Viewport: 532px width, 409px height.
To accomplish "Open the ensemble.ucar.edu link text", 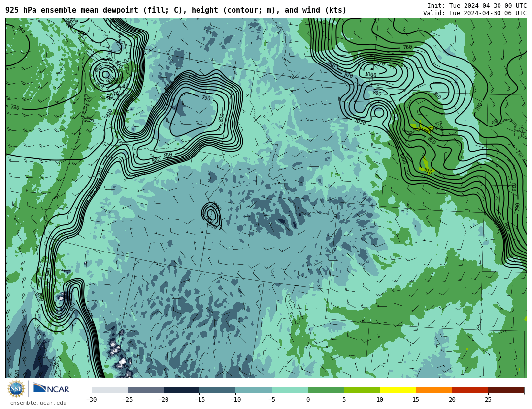I will (x=38, y=403).
